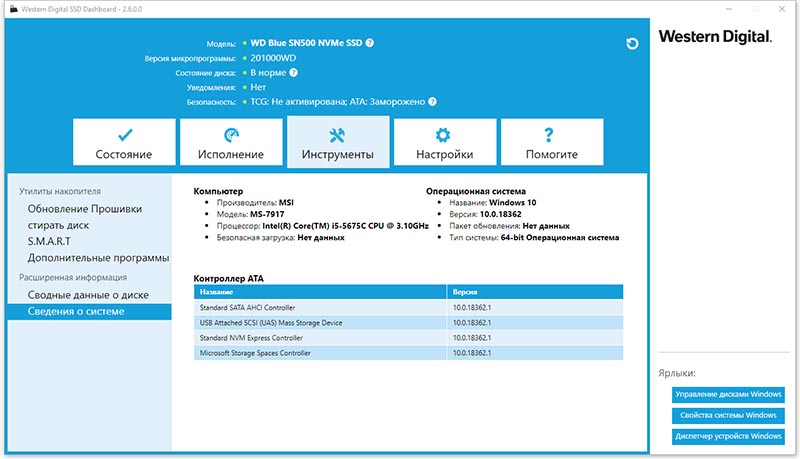
Task: Select 'стирать диск' utility
Action: 58,225
